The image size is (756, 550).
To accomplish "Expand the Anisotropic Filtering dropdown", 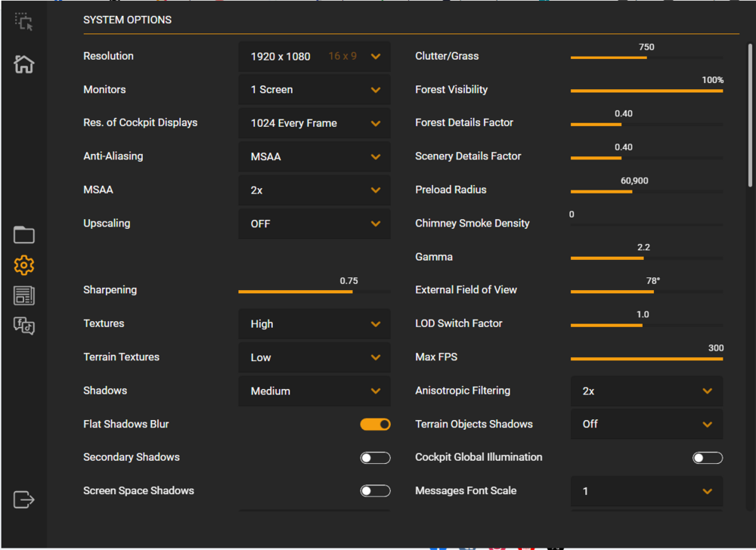I will [x=646, y=391].
